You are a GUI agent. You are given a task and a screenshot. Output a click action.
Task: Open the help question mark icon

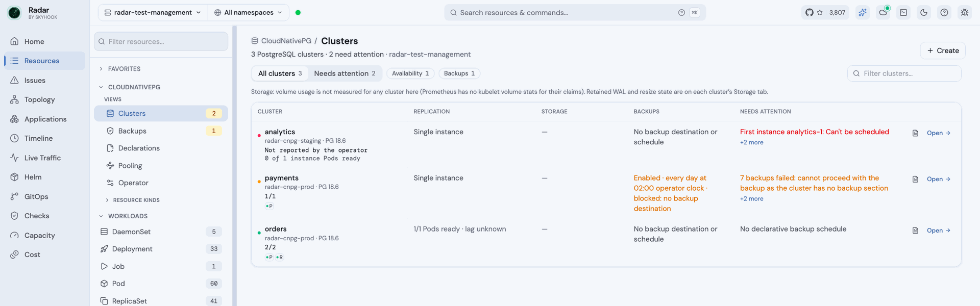pos(944,13)
